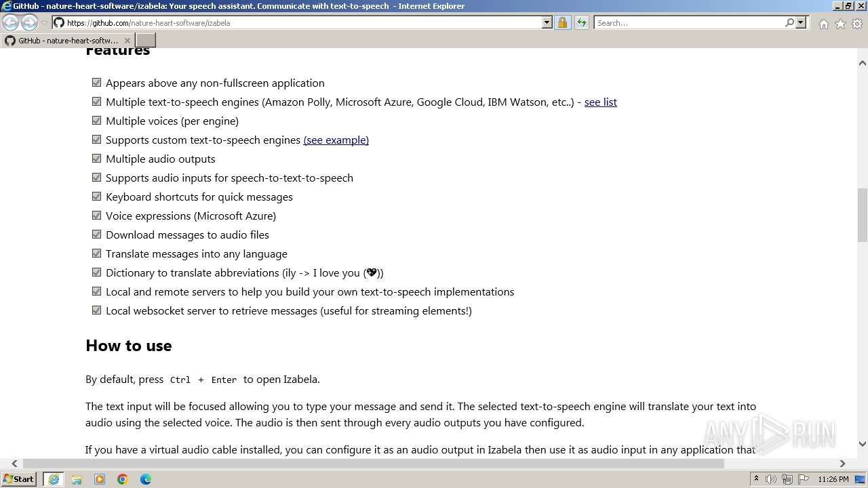Select the GitHub nature-heart-software tab
Viewport: 868px width, 488px height.
(x=67, y=41)
